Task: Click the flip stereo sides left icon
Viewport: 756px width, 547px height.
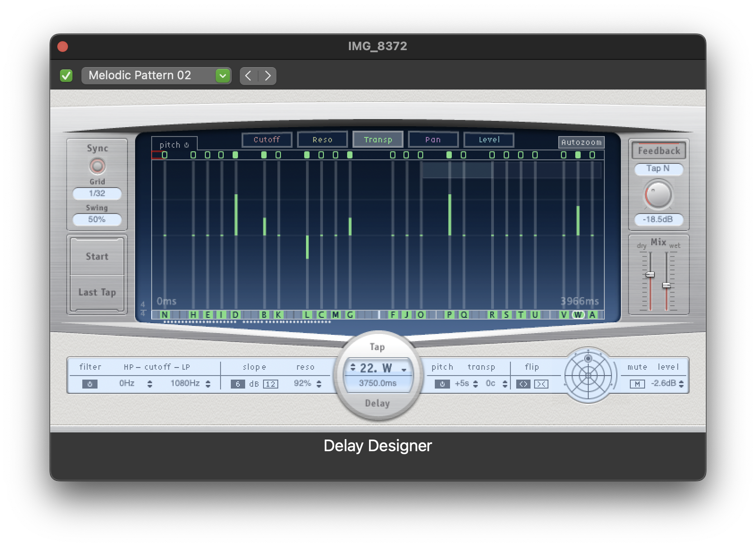Action: (x=523, y=384)
